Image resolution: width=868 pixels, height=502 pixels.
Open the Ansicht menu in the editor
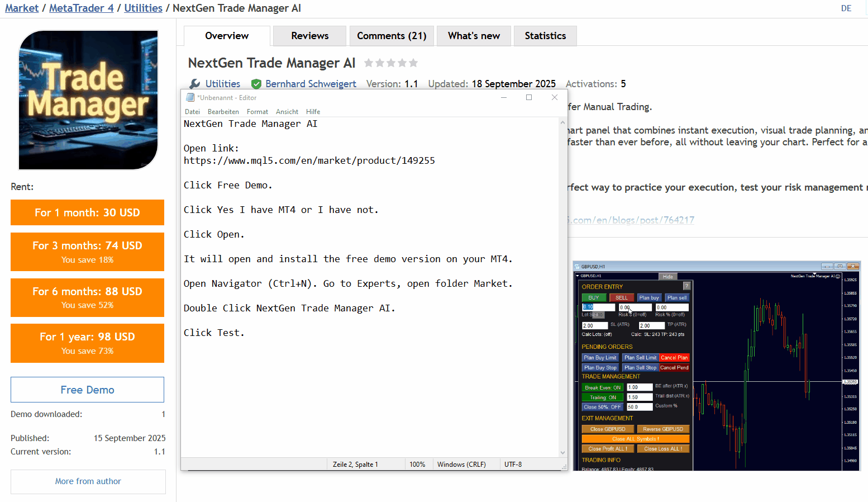point(287,112)
